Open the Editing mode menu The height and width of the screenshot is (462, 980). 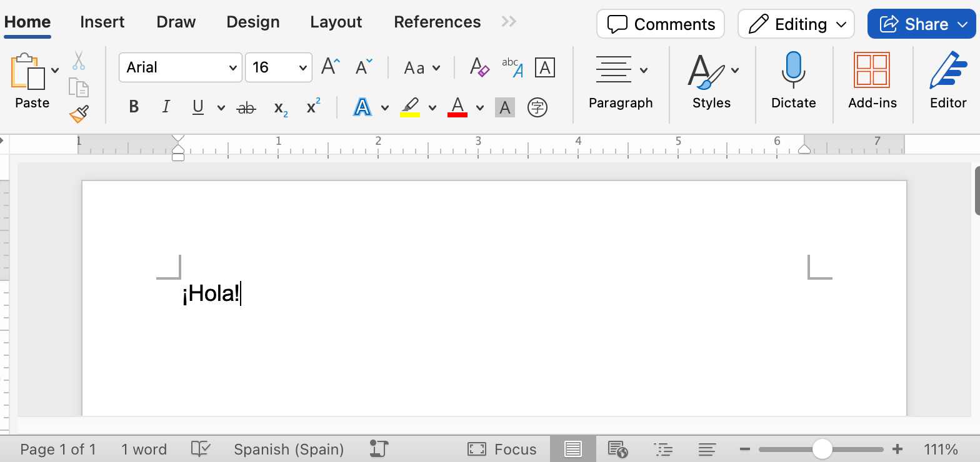coord(796,24)
